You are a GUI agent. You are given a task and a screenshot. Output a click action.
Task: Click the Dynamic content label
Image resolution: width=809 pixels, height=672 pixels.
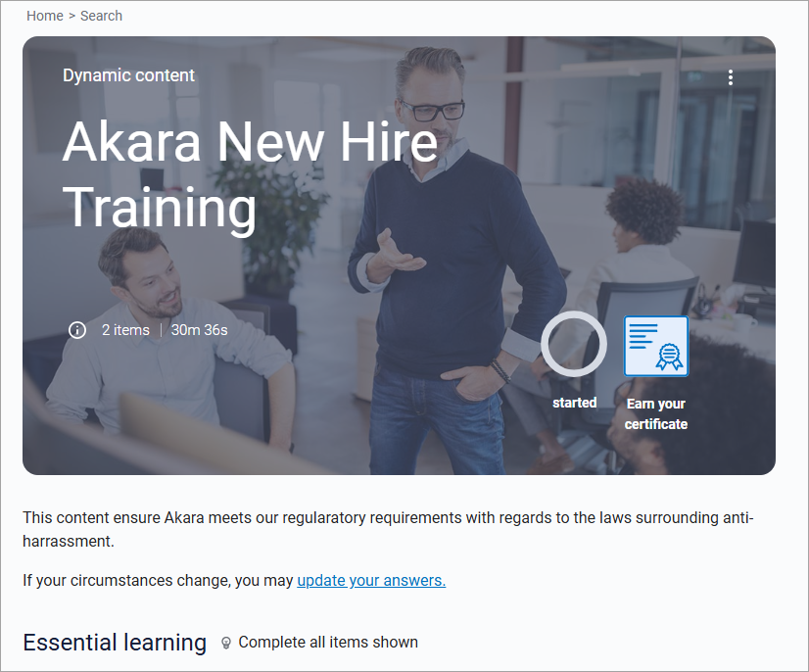tap(128, 75)
